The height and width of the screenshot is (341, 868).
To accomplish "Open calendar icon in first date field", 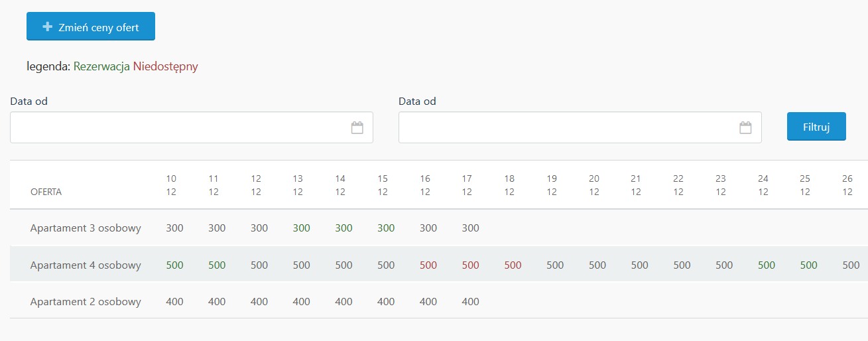I will [x=357, y=127].
